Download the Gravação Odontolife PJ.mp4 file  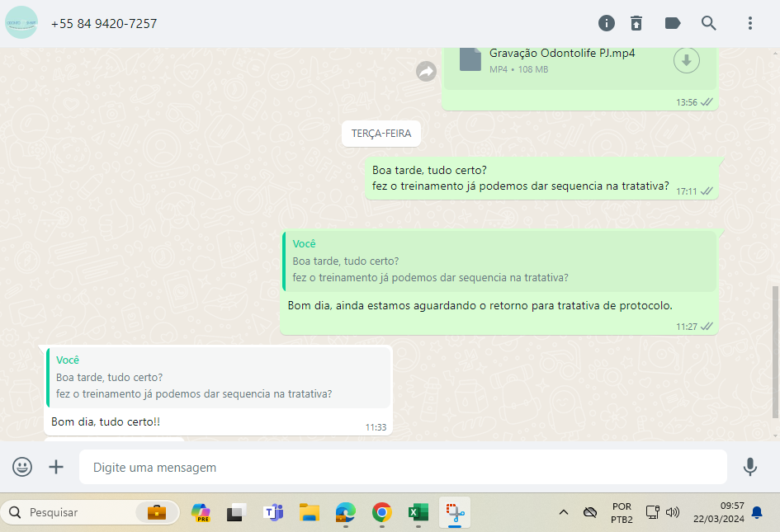[686, 60]
